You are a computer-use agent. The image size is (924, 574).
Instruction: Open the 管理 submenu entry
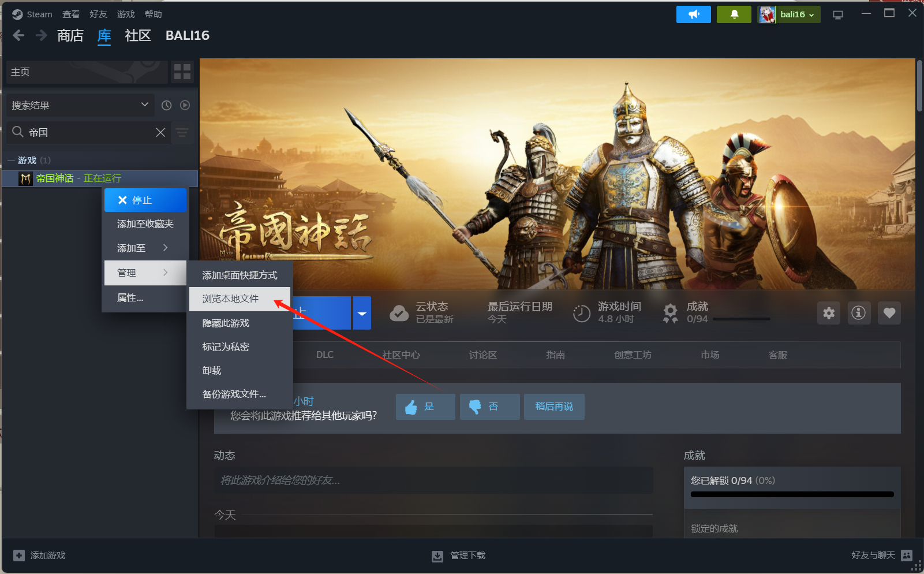point(145,273)
